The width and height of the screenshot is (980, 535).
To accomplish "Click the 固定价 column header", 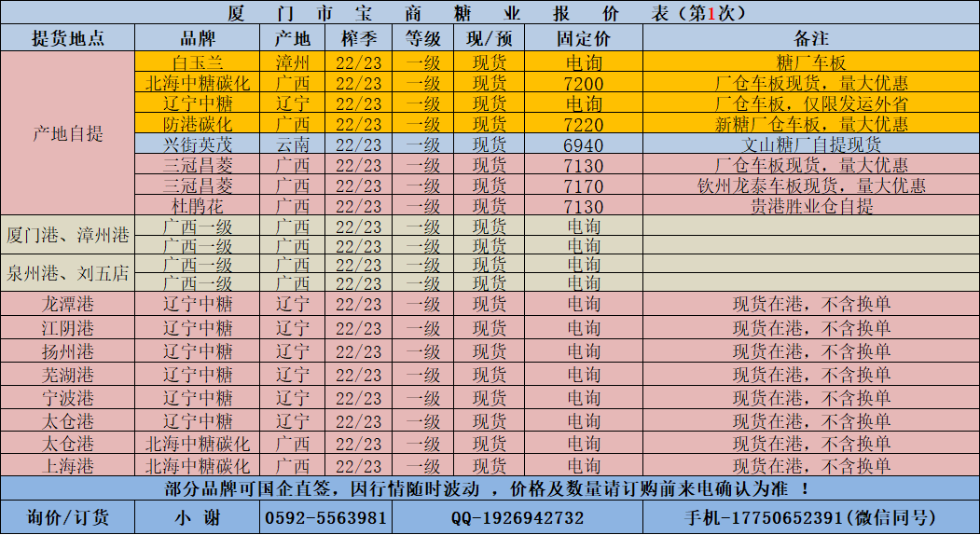I will click(x=584, y=39).
